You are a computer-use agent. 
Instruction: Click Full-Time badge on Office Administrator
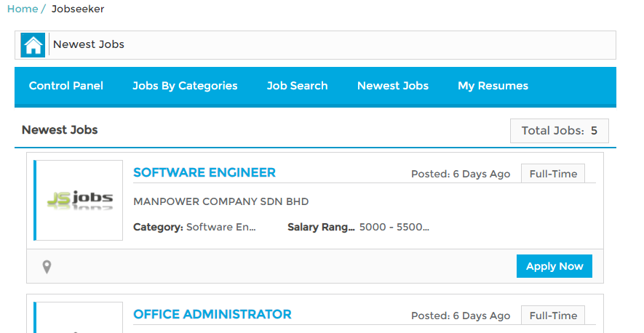point(552,316)
